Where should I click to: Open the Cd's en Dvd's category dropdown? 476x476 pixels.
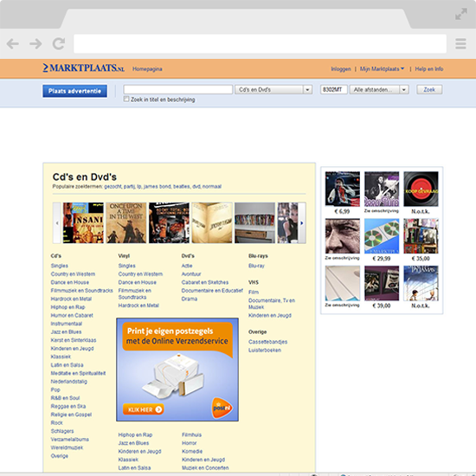[x=273, y=89]
